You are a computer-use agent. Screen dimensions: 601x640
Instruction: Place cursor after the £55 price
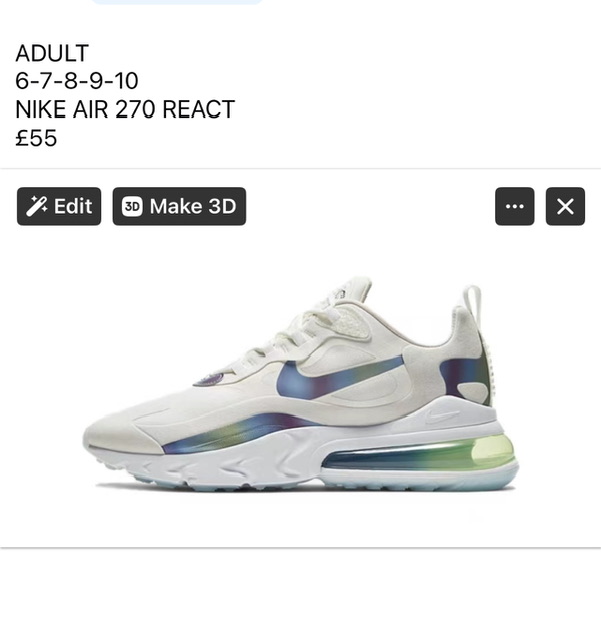(x=57, y=138)
